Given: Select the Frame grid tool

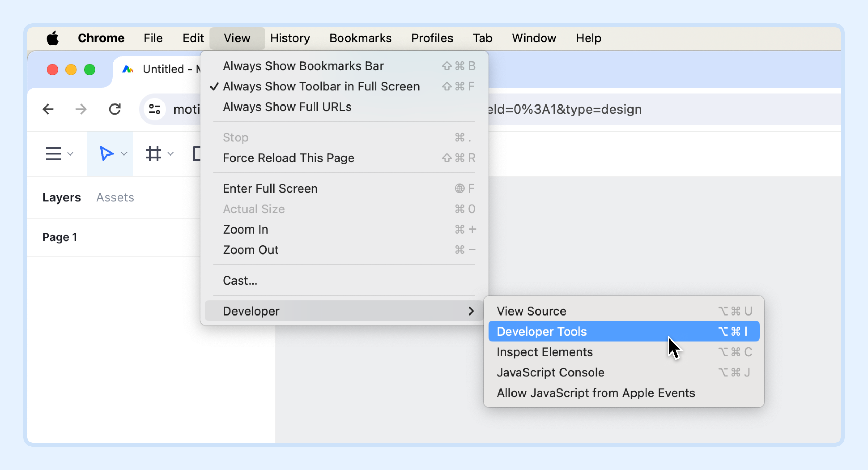Looking at the screenshot, I should 154,153.
